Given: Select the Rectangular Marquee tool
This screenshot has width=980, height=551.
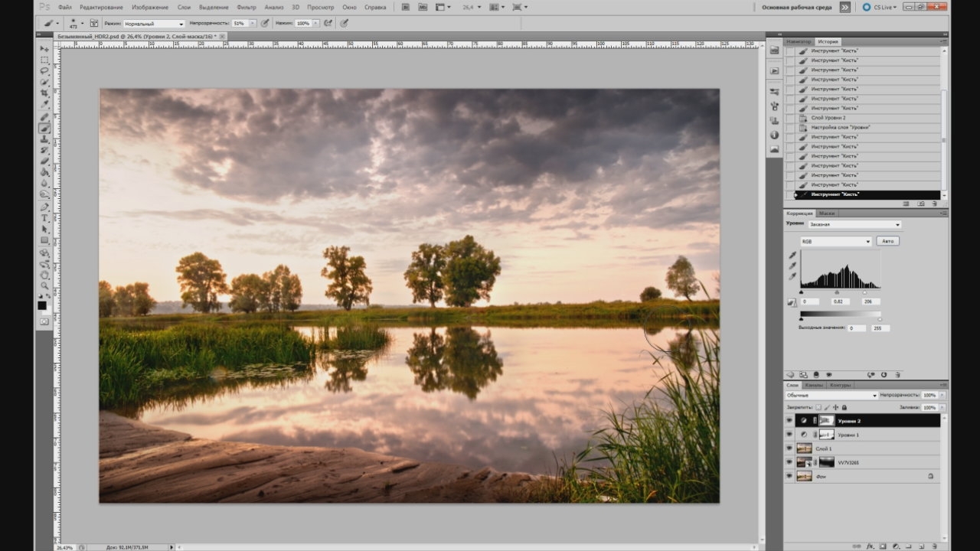Looking at the screenshot, I should (x=44, y=60).
